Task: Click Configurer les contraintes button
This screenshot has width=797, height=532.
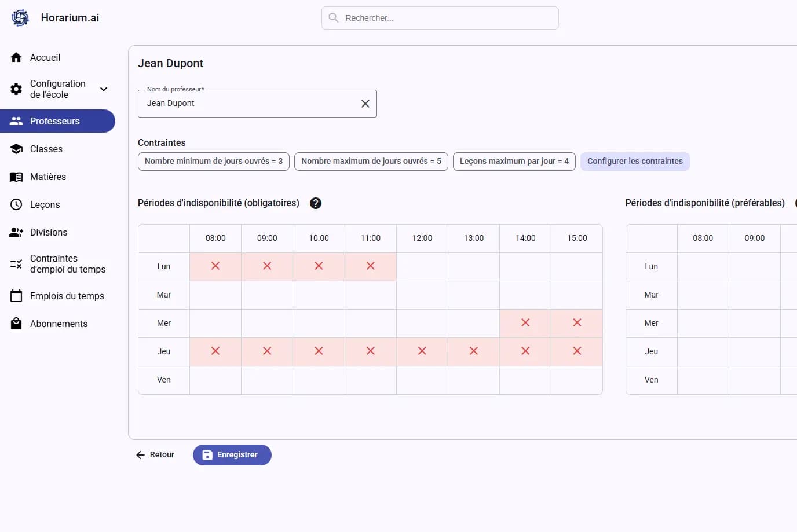Action: point(635,161)
